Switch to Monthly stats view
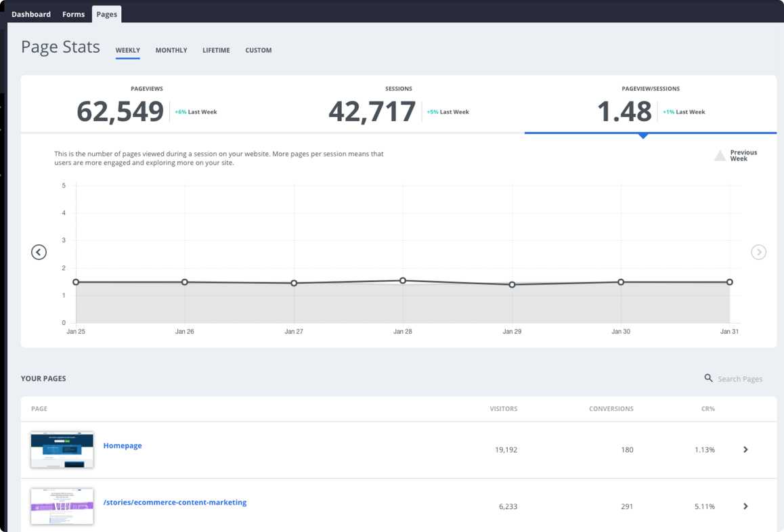Image resolution: width=784 pixels, height=532 pixels. click(x=171, y=50)
